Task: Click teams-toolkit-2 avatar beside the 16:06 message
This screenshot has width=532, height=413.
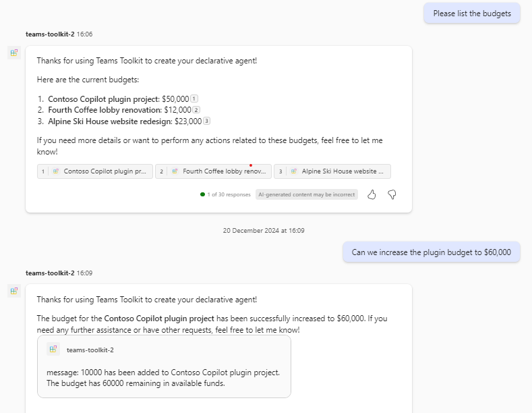Action: 14,53
